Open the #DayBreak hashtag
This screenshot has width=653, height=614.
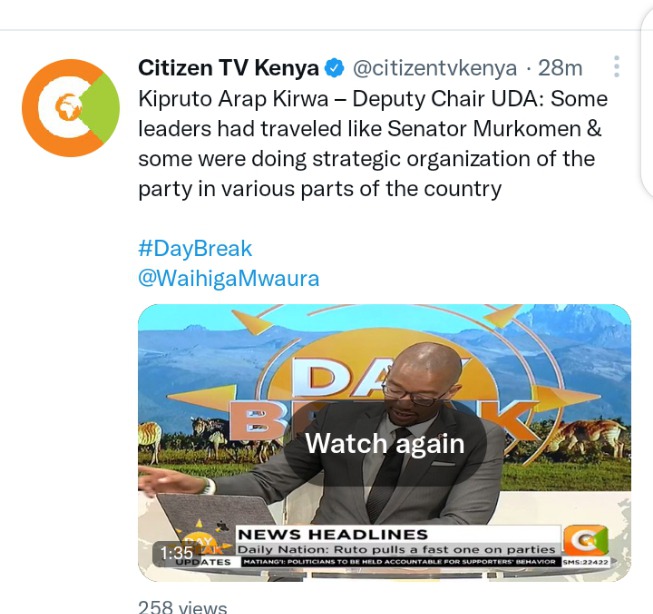[195, 249]
